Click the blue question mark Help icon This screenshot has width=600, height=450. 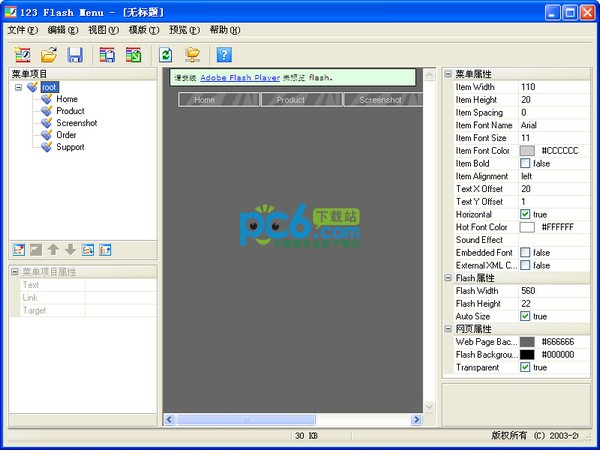(224, 54)
